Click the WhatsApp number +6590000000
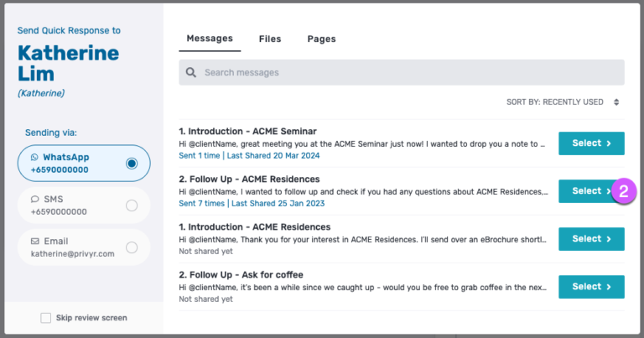 [60, 170]
